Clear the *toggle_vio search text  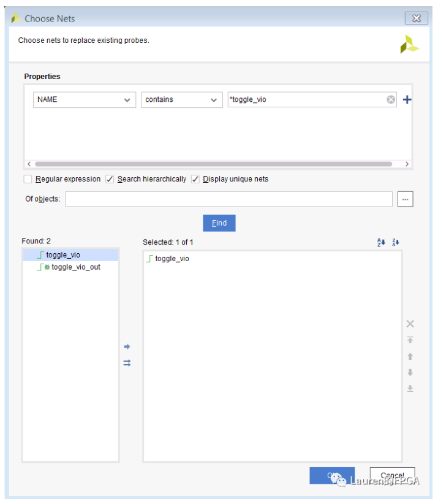[391, 99]
